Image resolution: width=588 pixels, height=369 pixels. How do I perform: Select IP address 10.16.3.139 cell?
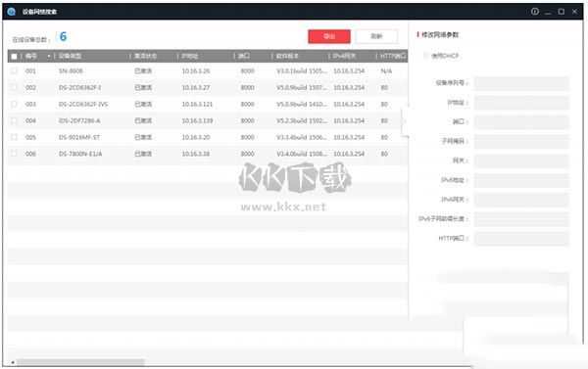[197, 120]
